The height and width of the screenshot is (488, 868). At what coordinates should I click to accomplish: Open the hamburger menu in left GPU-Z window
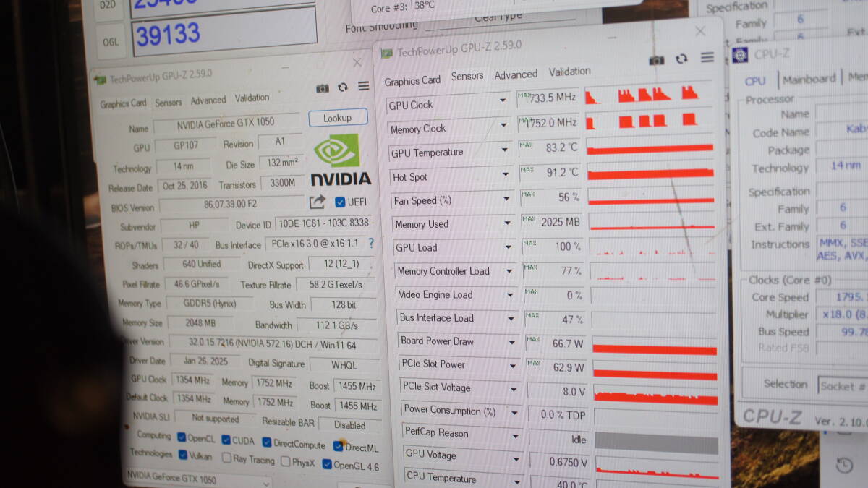tap(364, 86)
